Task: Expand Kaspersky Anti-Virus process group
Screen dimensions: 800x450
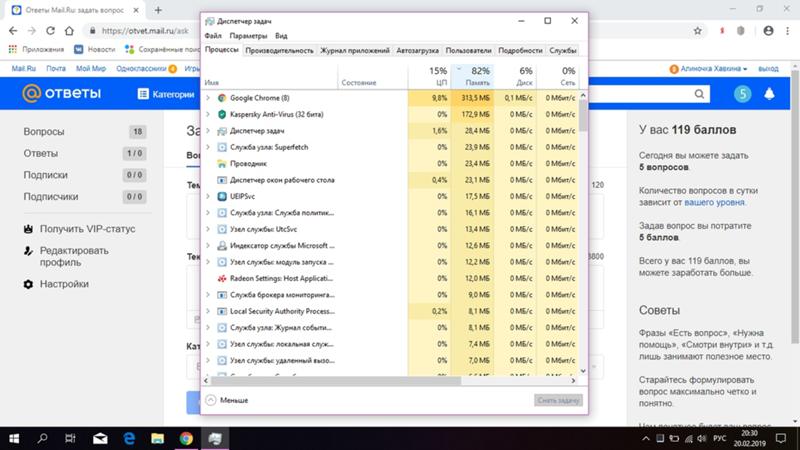Action: (x=208, y=114)
